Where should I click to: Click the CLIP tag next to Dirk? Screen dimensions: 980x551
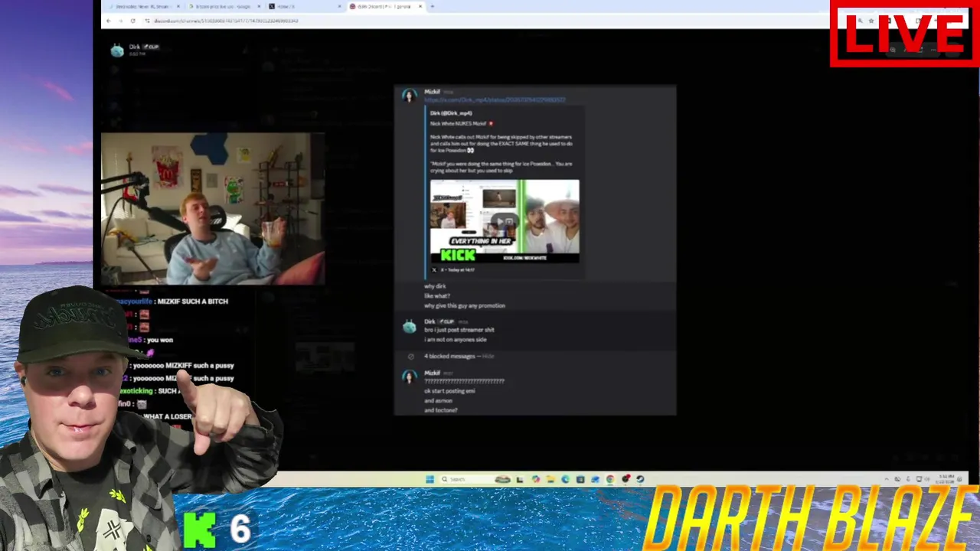point(446,321)
